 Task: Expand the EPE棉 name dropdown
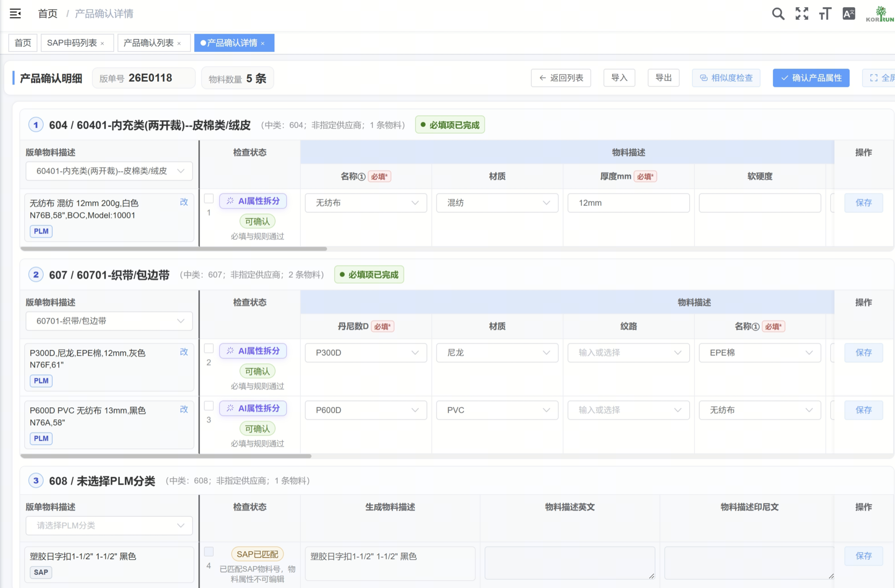click(760, 353)
